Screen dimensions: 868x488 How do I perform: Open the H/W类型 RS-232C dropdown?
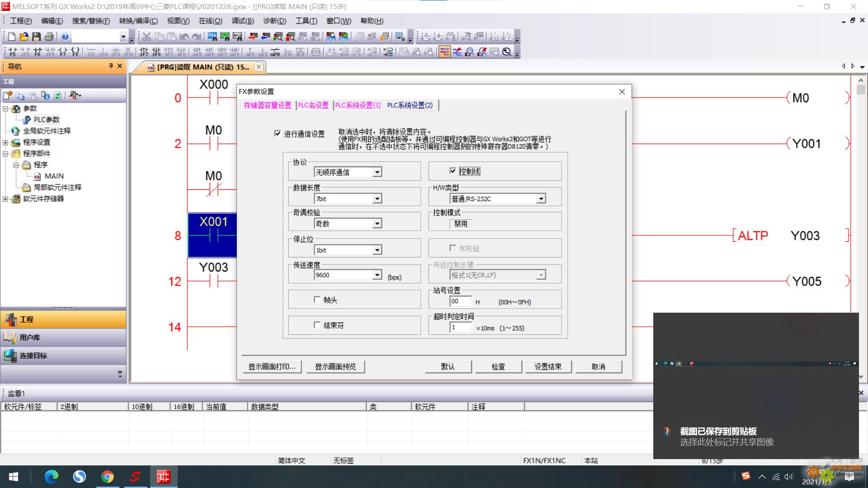(x=541, y=199)
